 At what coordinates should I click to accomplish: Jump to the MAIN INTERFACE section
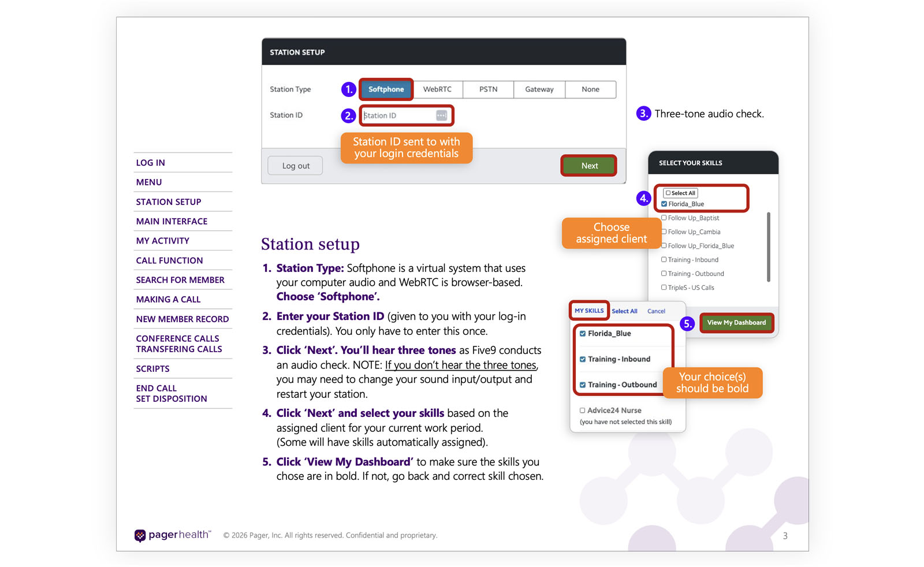pos(172,222)
